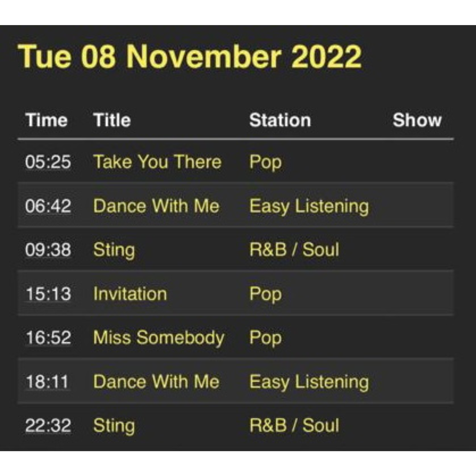The height and width of the screenshot is (476, 476).
Task: Select Pop station in the Invitation row
Action: [265, 294]
